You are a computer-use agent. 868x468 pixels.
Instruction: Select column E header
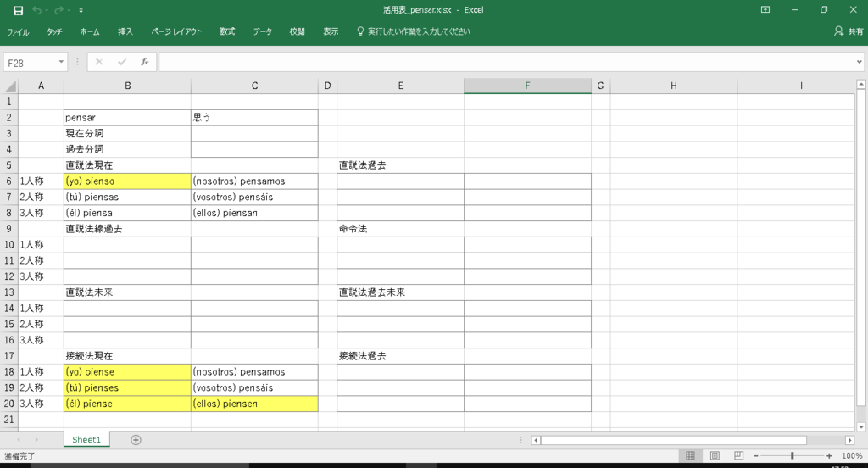[x=400, y=86]
